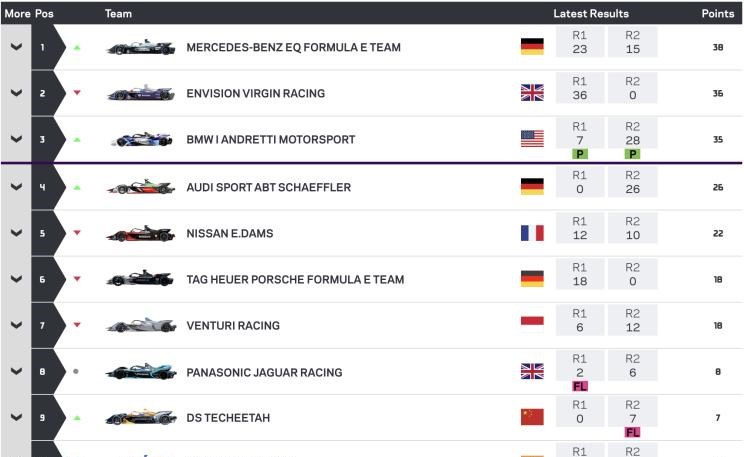
Task: Expand the Mercedes-Benz EQ row chevron
Action: [x=16, y=47]
